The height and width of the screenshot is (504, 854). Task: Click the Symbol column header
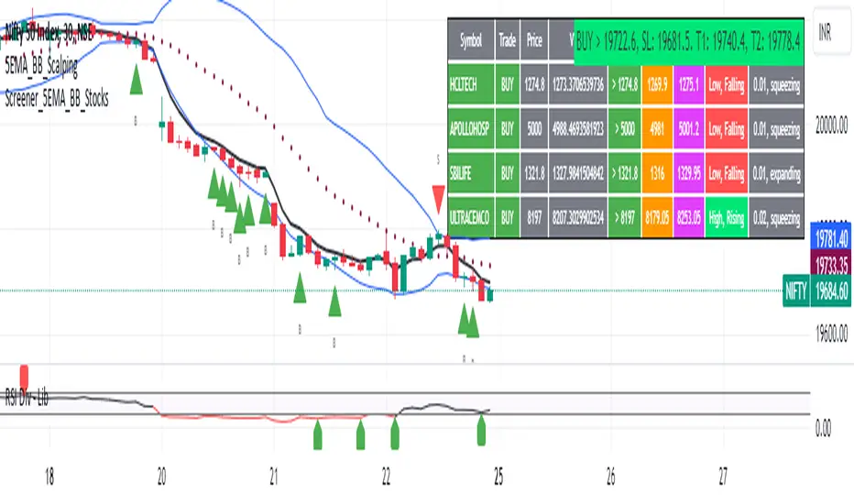click(x=471, y=40)
